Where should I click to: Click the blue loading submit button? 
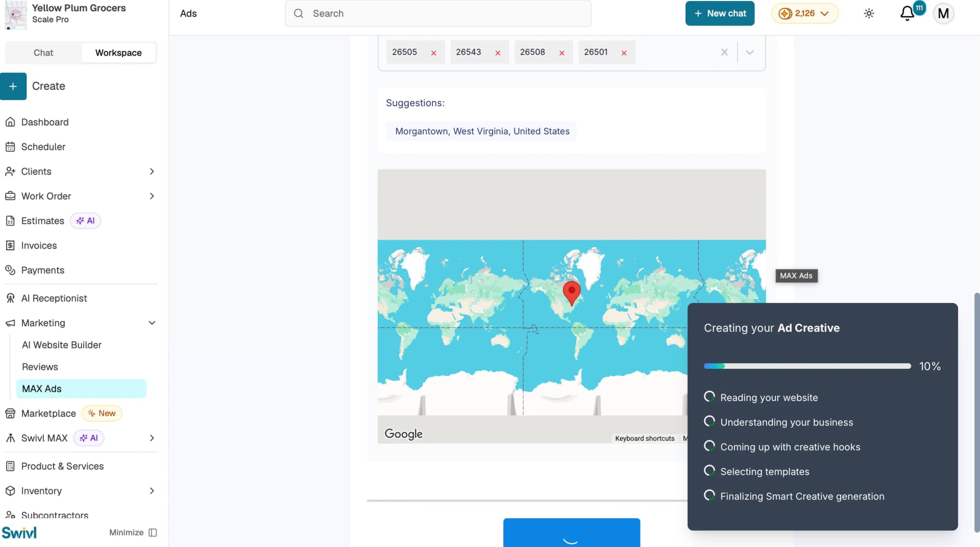(x=571, y=533)
